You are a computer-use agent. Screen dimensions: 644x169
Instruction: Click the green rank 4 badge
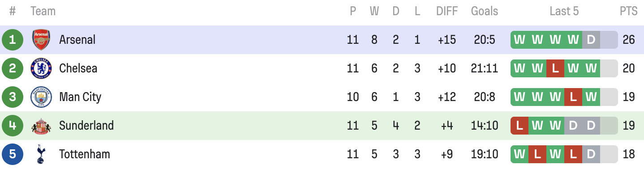click(13, 126)
